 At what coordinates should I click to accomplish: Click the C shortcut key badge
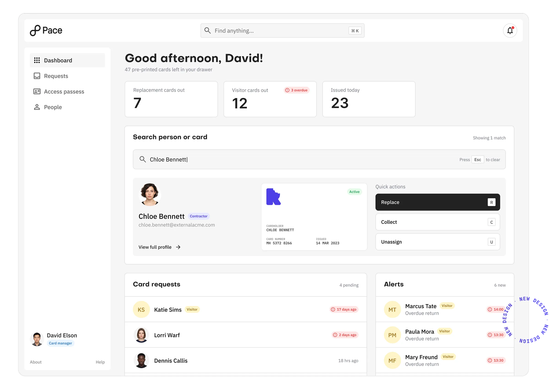pyautogui.click(x=491, y=222)
